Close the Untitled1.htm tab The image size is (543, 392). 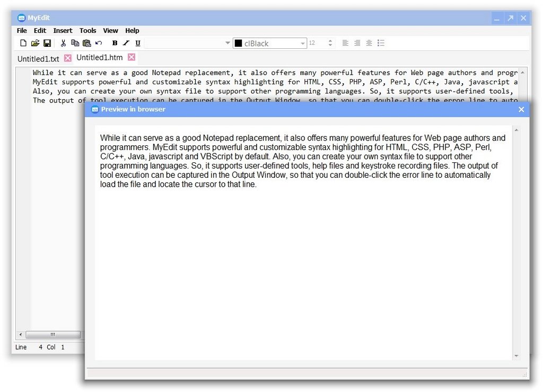132,57
